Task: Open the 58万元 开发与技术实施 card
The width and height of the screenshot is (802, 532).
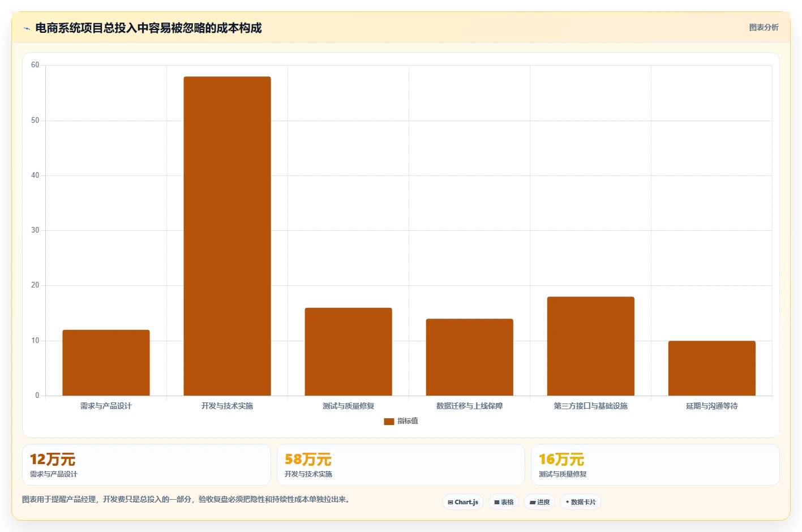Action: (x=401, y=465)
